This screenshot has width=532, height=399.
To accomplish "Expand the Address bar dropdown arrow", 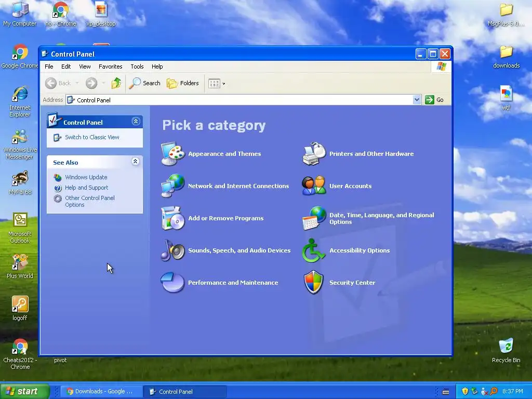I will click(417, 100).
